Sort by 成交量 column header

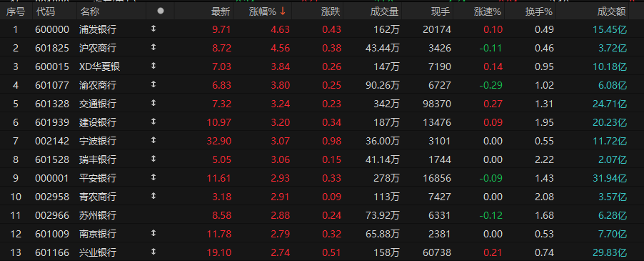(385, 12)
